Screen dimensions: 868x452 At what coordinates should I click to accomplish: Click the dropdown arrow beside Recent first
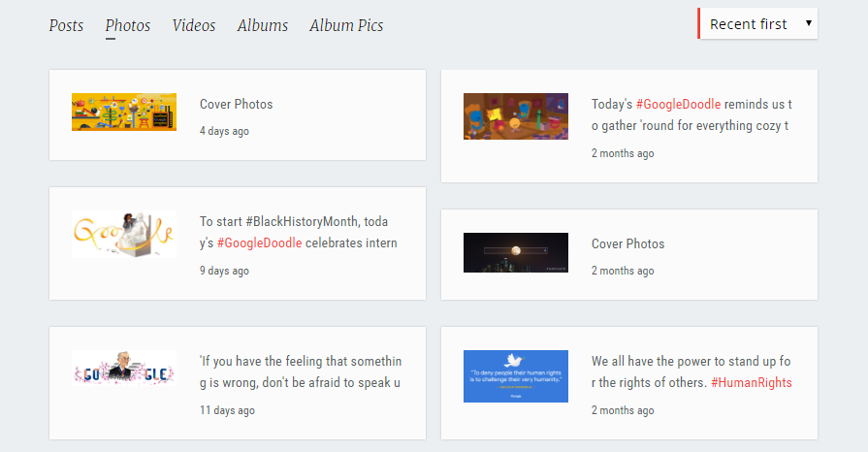coord(808,23)
